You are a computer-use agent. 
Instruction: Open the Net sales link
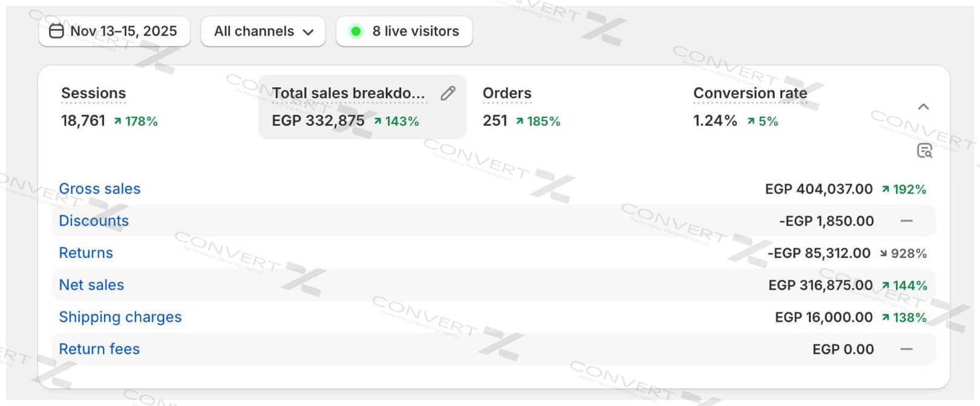tap(91, 285)
